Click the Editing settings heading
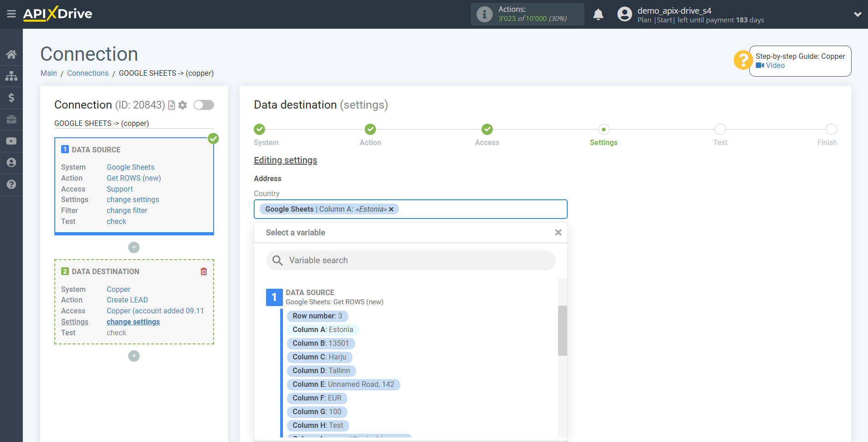This screenshot has height=442, width=868. click(286, 161)
